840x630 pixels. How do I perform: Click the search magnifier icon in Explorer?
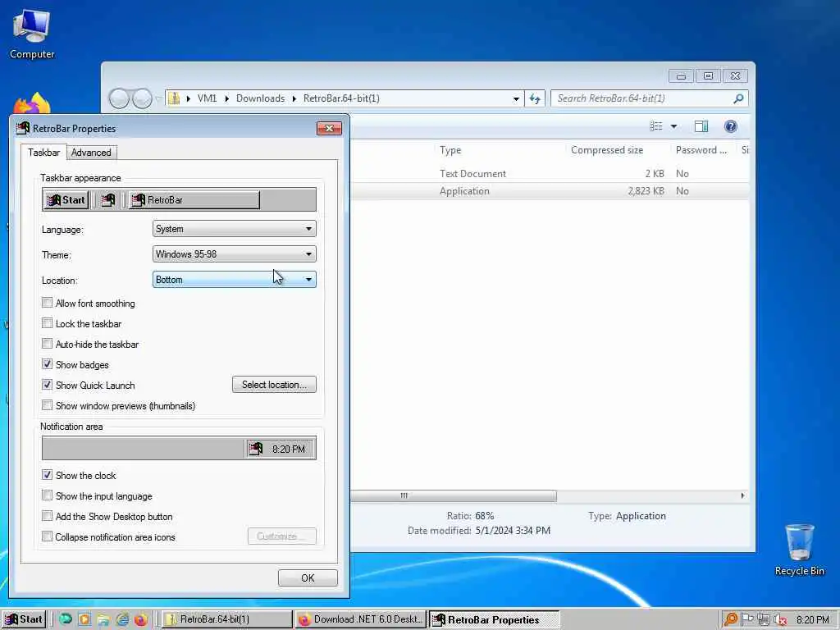[x=738, y=98]
